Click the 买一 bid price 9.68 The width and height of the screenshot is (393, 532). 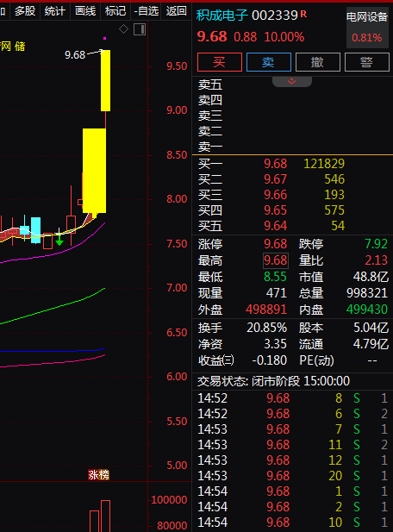275,164
